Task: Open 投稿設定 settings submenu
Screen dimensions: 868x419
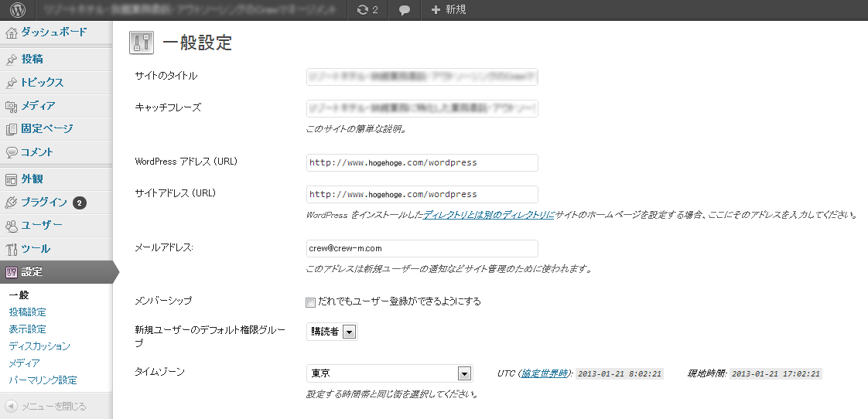Action: (28, 312)
